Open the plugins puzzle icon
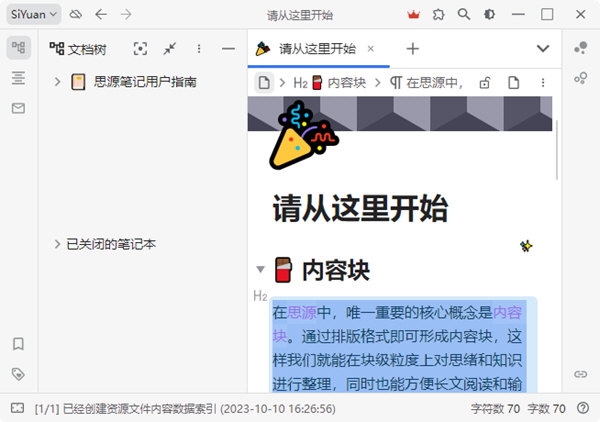600x422 pixels. pyautogui.click(x=439, y=15)
